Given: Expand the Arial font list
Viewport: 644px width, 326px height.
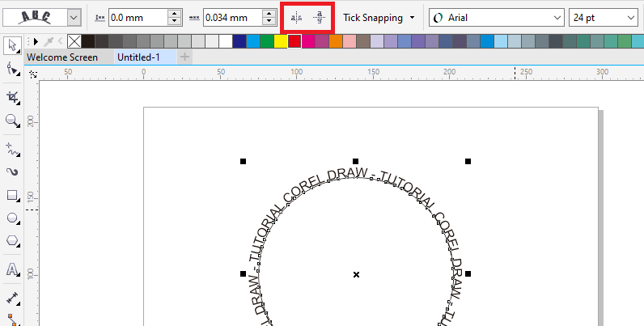Looking at the screenshot, I should [x=557, y=18].
